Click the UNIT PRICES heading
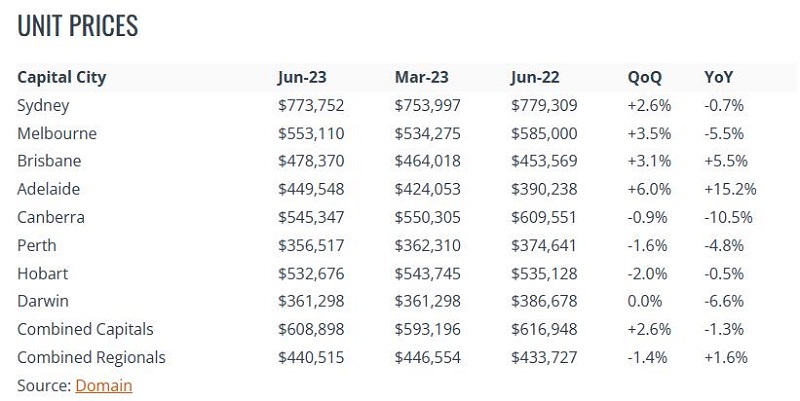Viewport: 800px width, 401px height. click(78, 26)
